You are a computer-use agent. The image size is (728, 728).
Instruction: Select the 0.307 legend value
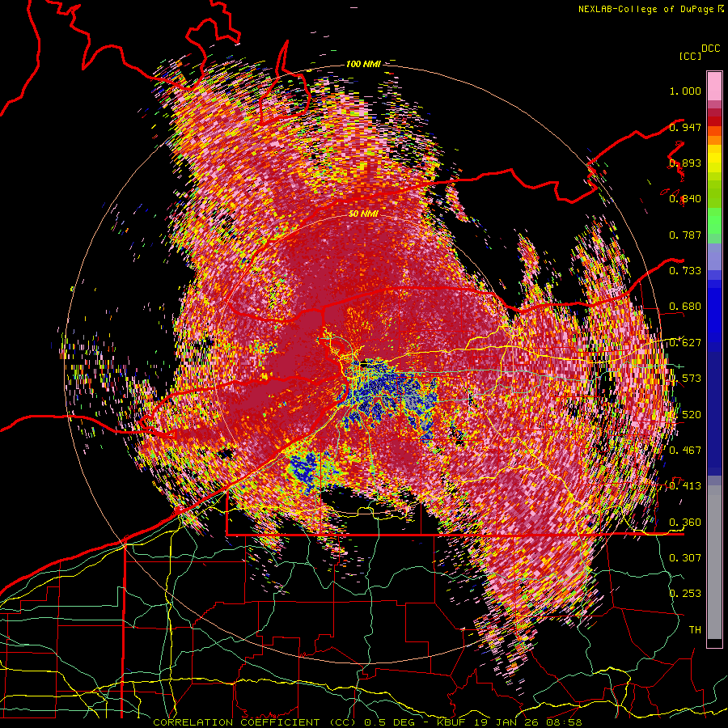coord(685,557)
